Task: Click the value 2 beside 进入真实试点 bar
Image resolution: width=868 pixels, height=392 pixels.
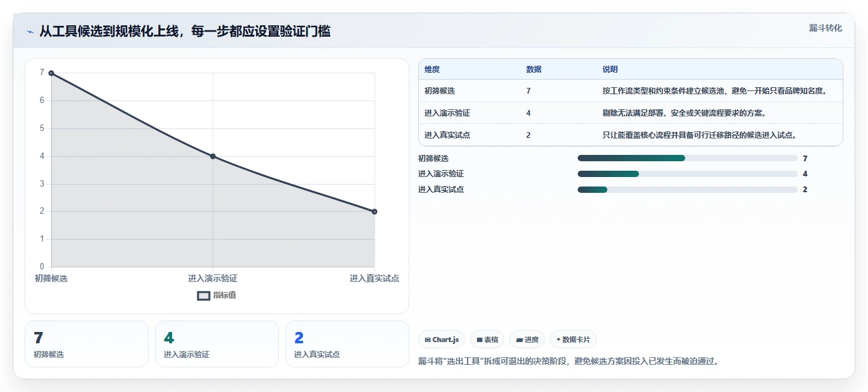Action: click(x=805, y=190)
